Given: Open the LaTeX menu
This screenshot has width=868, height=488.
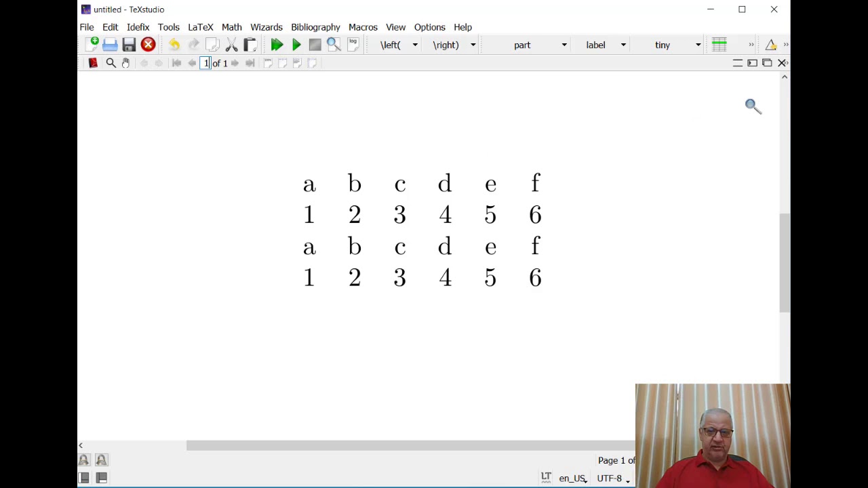Looking at the screenshot, I should (x=201, y=27).
